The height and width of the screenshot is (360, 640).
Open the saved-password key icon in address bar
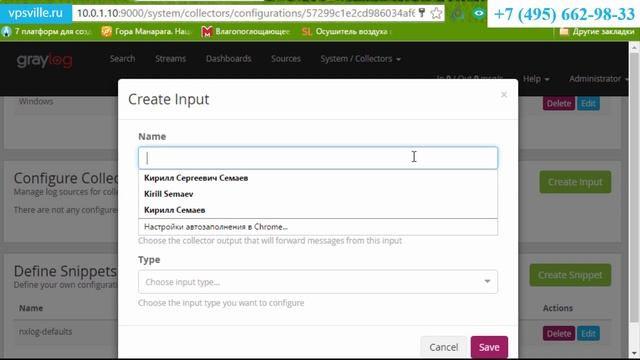[x=422, y=13]
